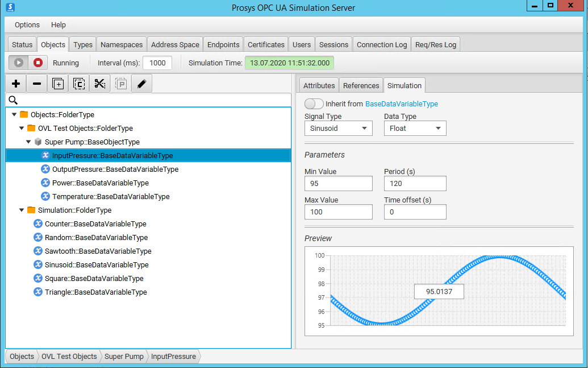Collapse the Super Pump node
Image resolution: width=588 pixels, height=368 pixels.
[x=28, y=142]
